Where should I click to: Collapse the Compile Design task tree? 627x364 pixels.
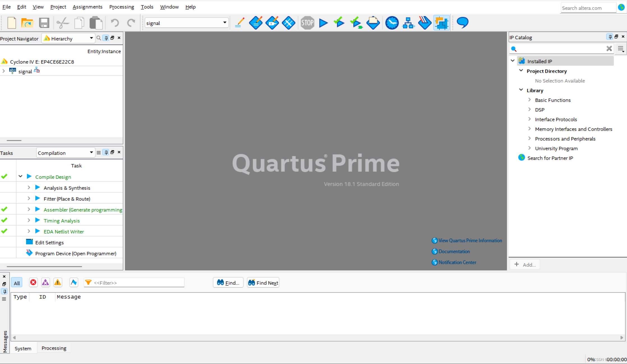click(20, 176)
